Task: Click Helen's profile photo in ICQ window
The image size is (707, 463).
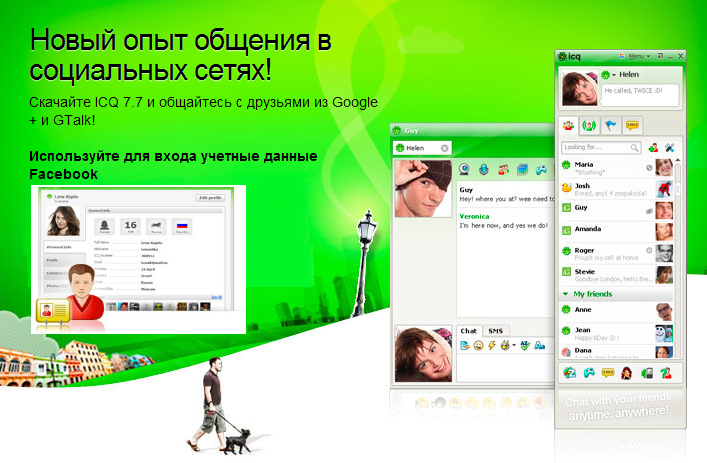Action: (x=579, y=88)
